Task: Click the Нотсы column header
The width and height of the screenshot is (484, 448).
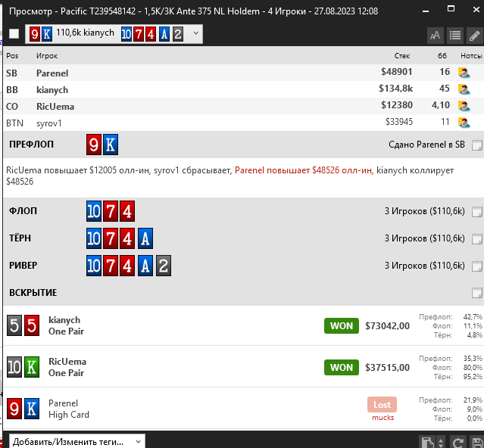Action: point(471,56)
